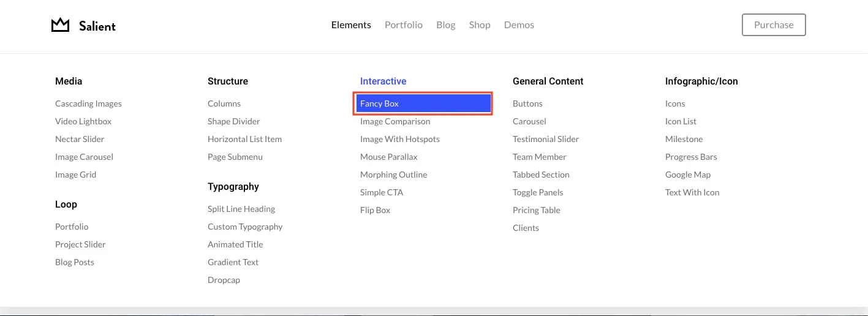Open Blog Posts element
Image resolution: width=868 pixels, height=316 pixels.
tap(75, 262)
